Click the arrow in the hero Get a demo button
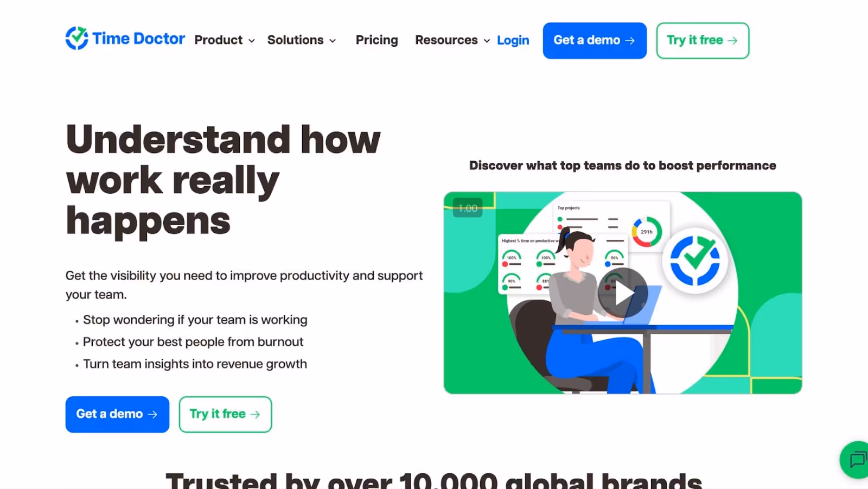 click(x=152, y=415)
